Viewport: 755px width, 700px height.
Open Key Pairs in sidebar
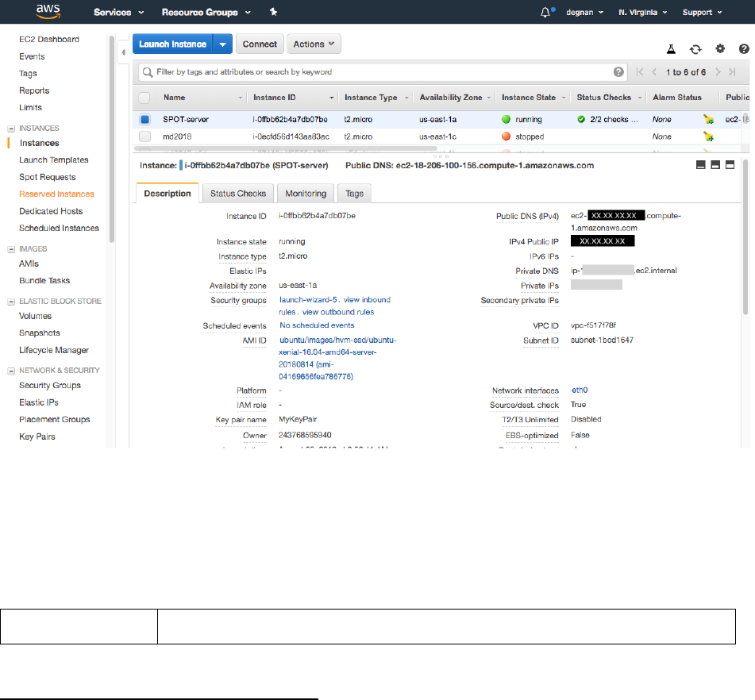37,437
